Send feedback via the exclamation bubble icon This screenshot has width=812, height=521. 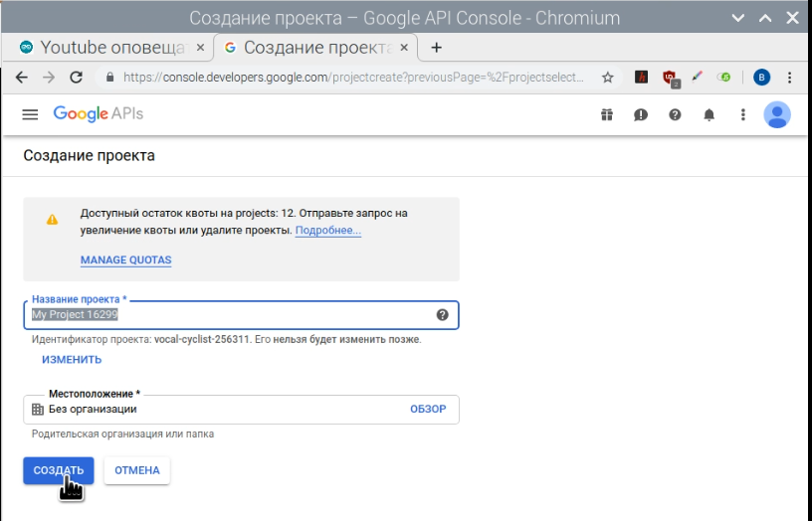point(641,115)
